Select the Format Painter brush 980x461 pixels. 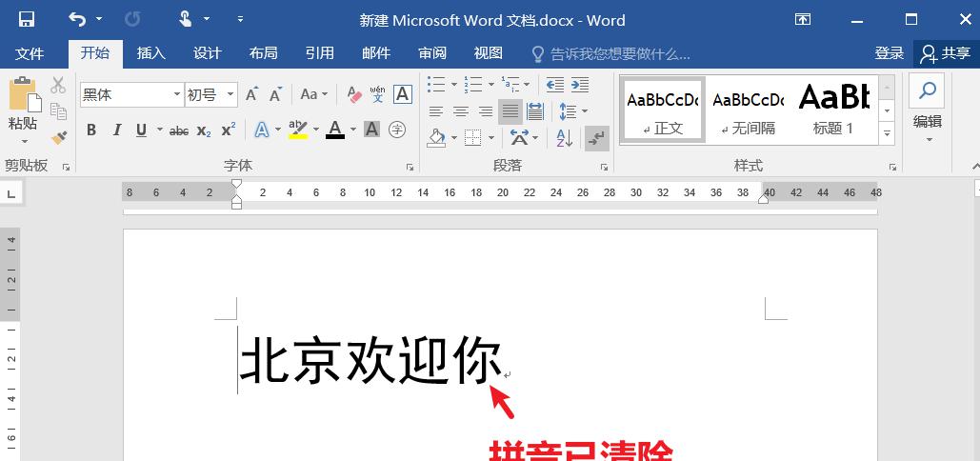pos(59,137)
